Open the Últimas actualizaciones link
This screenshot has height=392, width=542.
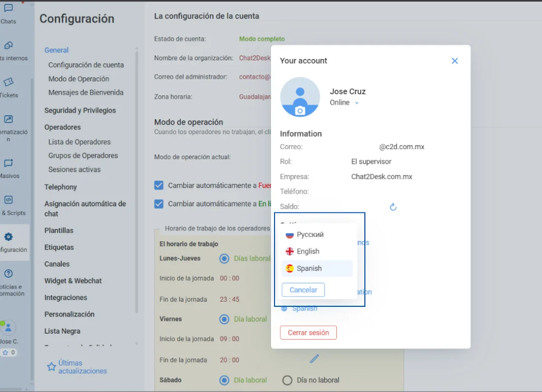pyautogui.click(x=83, y=367)
